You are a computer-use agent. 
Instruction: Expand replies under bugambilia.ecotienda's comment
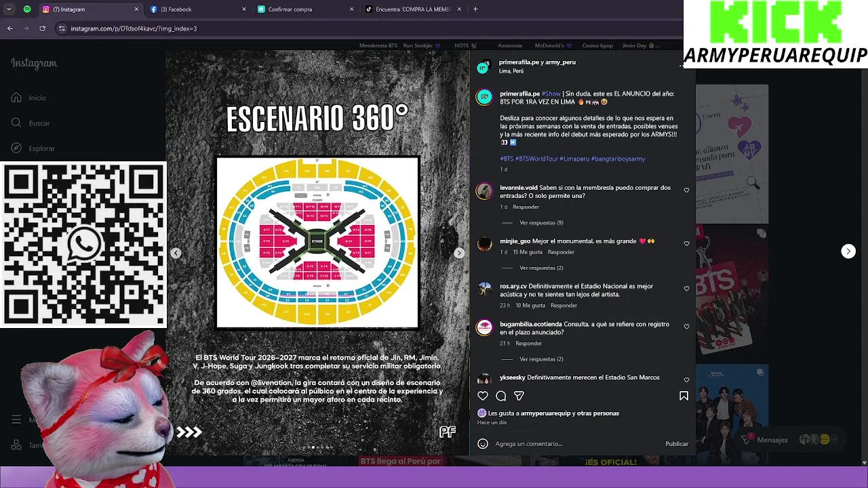tap(541, 359)
